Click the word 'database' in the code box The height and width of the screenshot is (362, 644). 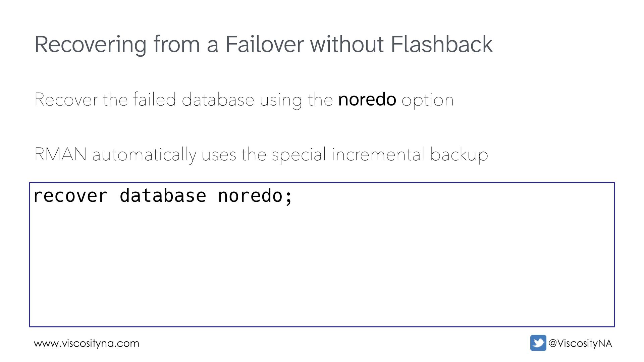point(163,196)
